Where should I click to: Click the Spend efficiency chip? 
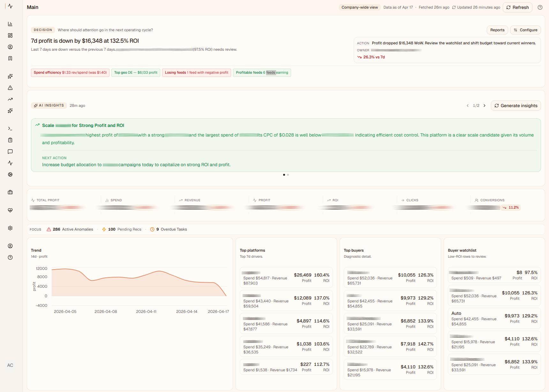pos(70,73)
